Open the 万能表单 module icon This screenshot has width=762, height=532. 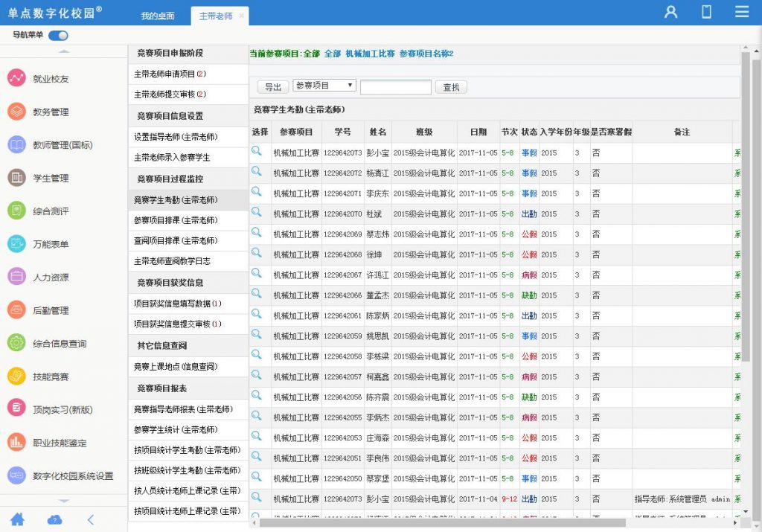click(16, 243)
